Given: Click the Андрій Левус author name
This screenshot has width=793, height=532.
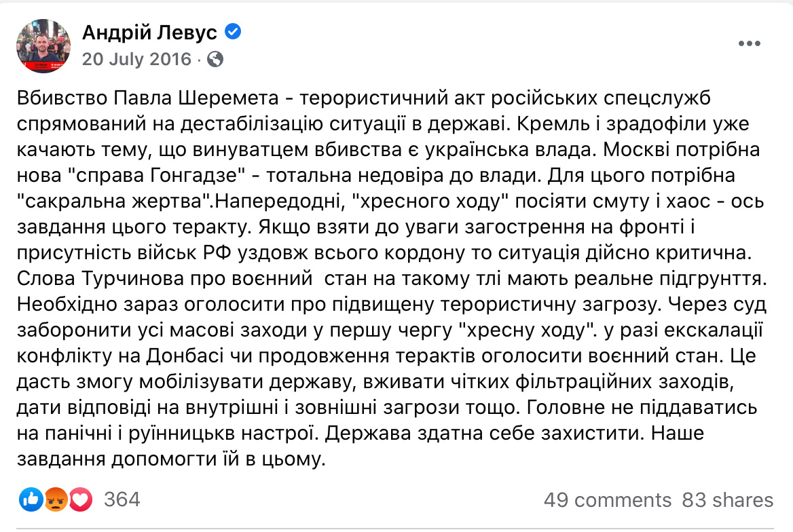Looking at the screenshot, I should 149,33.
